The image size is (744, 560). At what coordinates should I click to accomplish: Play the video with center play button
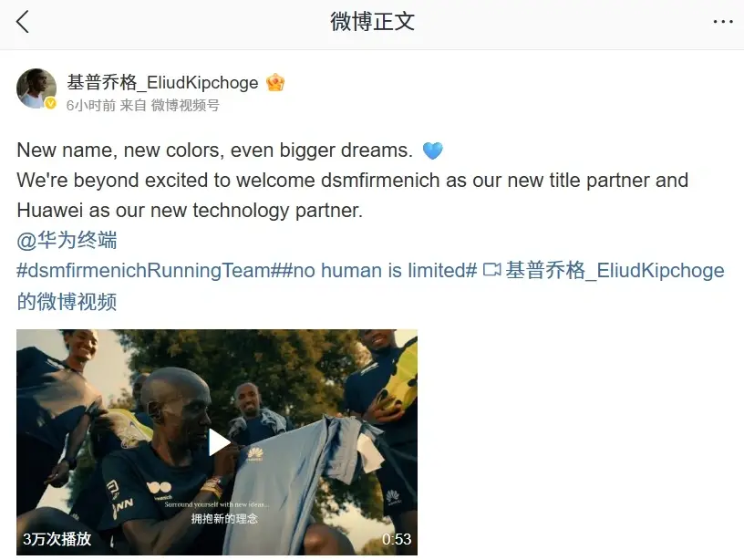[x=219, y=442]
